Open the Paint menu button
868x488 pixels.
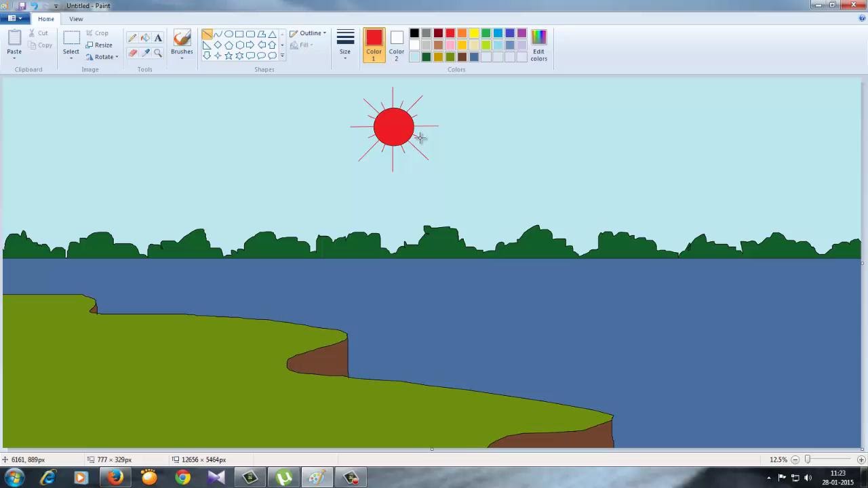13,18
